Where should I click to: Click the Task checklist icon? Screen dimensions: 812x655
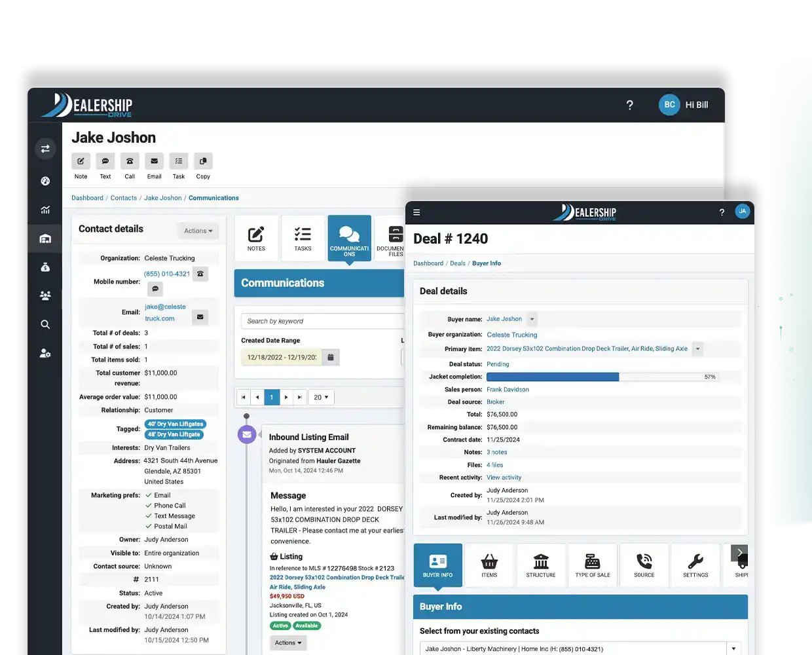(179, 161)
